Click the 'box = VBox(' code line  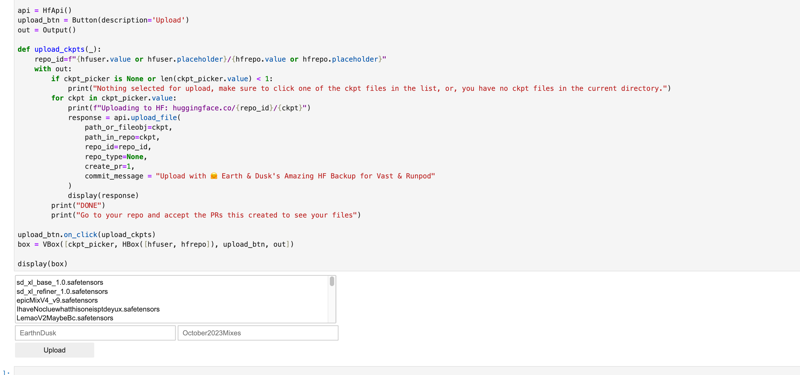[156, 244]
